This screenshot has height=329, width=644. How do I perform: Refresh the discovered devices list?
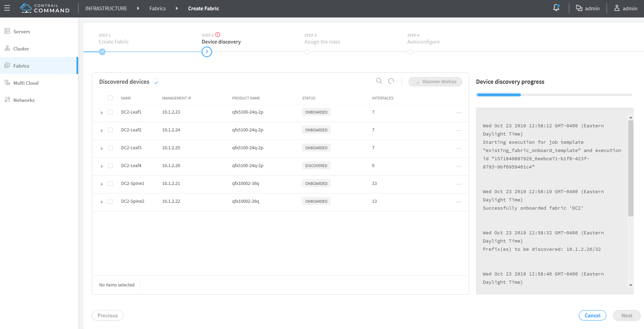391,81
